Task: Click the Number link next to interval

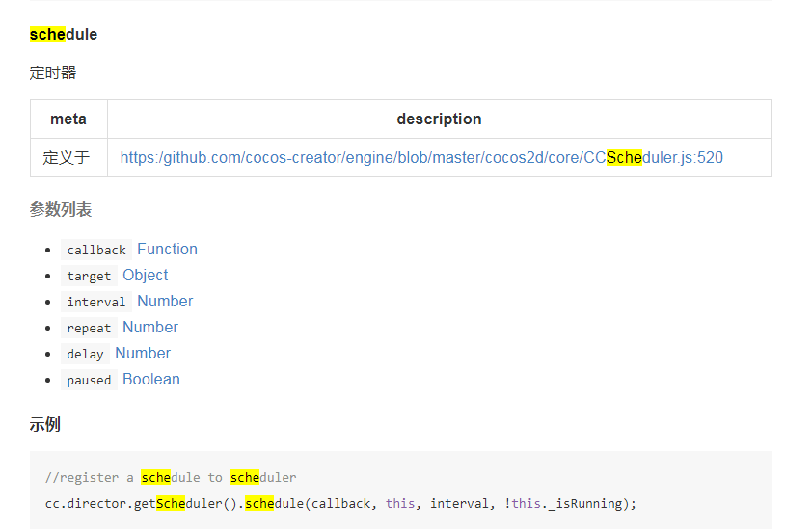Action: pos(165,302)
